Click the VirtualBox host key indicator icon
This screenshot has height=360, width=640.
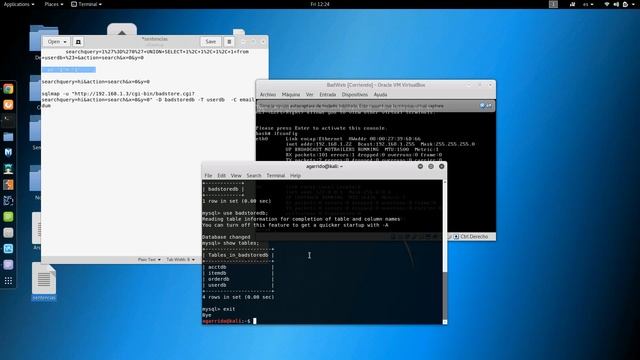point(456,236)
